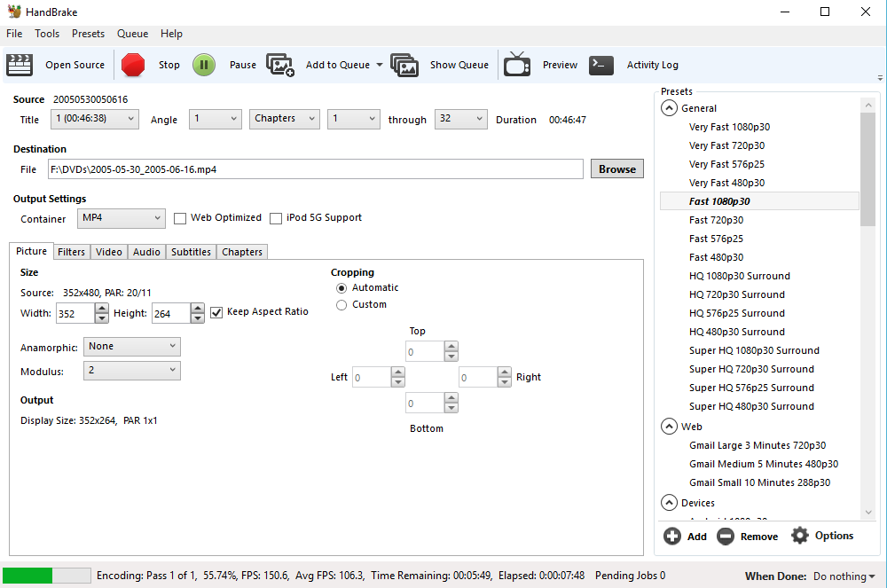Select the Picture tab

click(31, 251)
